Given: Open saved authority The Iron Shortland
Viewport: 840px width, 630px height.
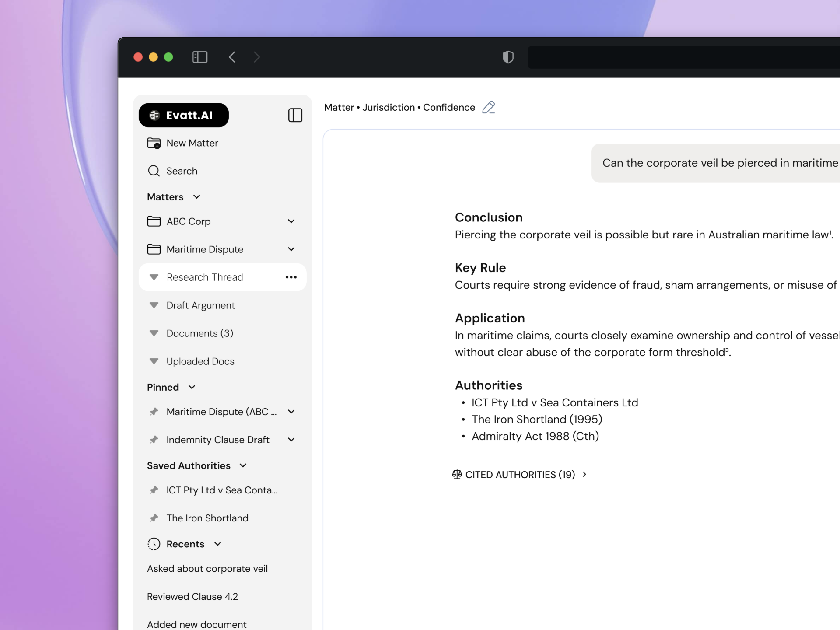Looking at the screenshot, I should [x=207, y=518].
